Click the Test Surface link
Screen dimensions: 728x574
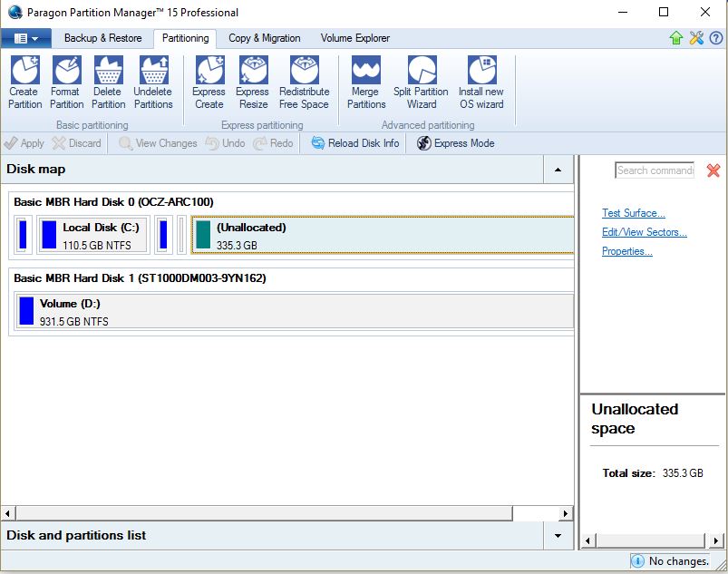[634, 213]
